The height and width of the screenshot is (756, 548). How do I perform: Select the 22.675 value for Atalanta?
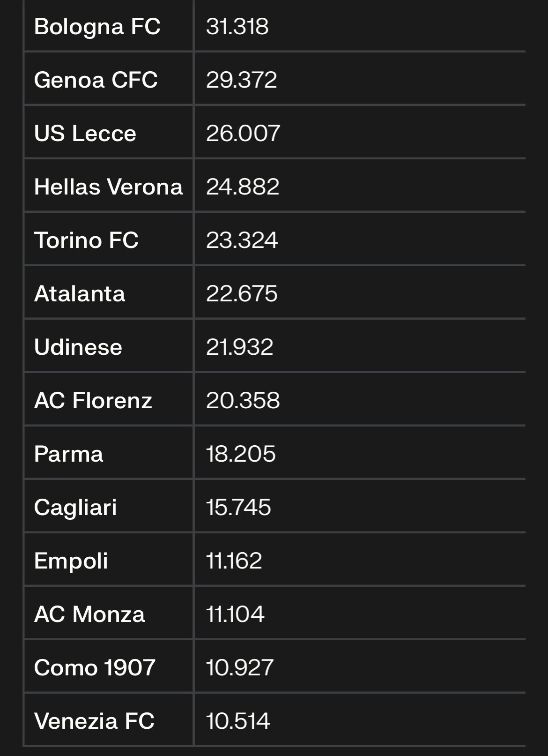click(x=242, y=293)
